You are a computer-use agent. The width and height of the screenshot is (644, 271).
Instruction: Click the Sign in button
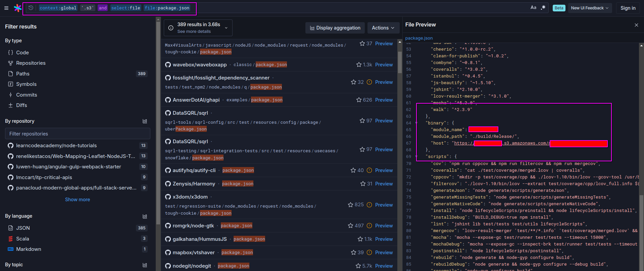pyautogui.click(x=628, y=8)
